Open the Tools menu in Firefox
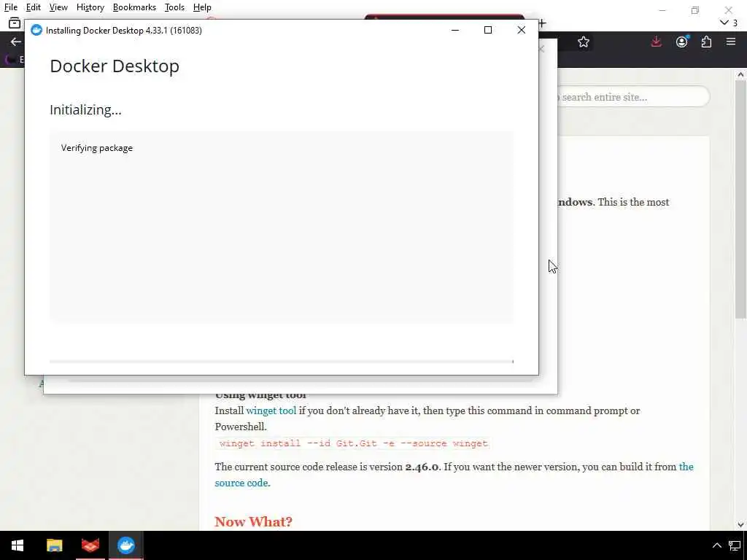Image resolution: width=747 pixels, height=560 pixels. point(174,7)
